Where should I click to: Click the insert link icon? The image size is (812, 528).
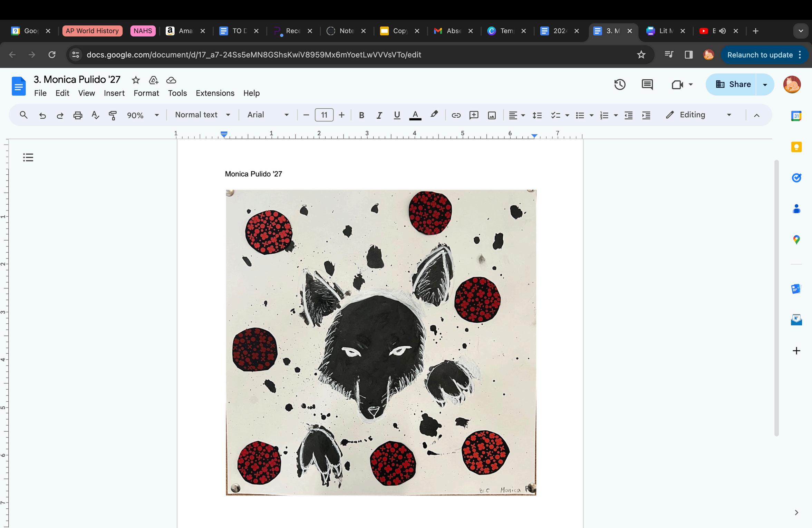[456, 115]
